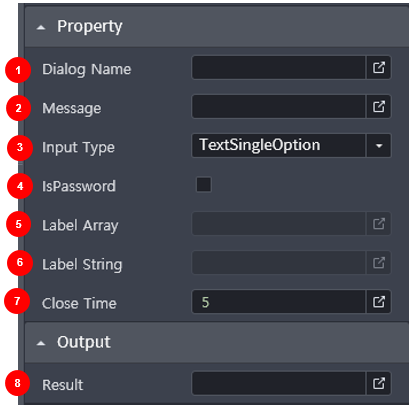
Task: Click the Label String input field
Action: click(279, 263)
